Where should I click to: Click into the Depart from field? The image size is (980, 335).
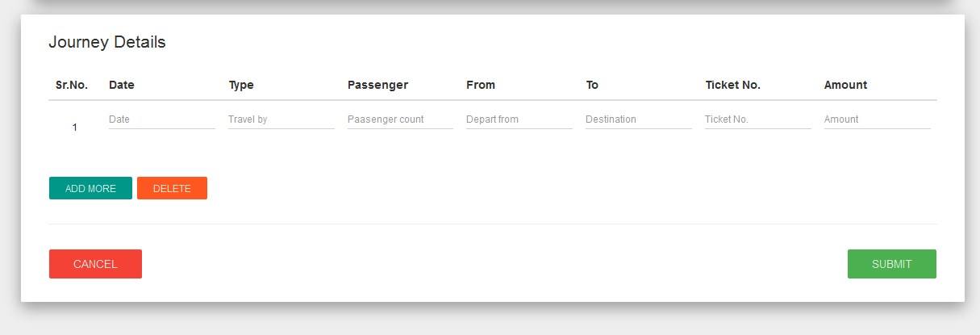tap(519, 119)
